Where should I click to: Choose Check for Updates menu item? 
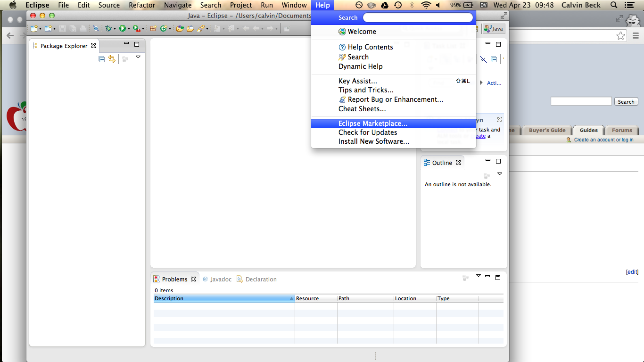[394, 132]
